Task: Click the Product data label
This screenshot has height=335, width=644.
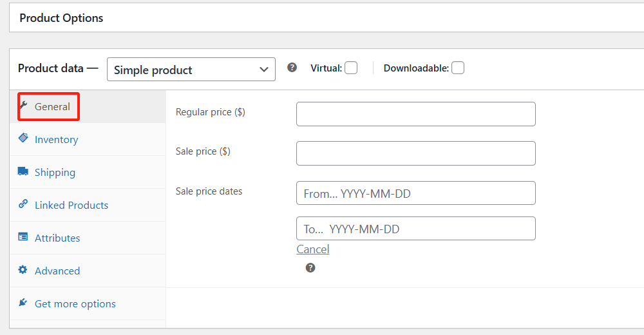Action: click(x=50, y=68)
